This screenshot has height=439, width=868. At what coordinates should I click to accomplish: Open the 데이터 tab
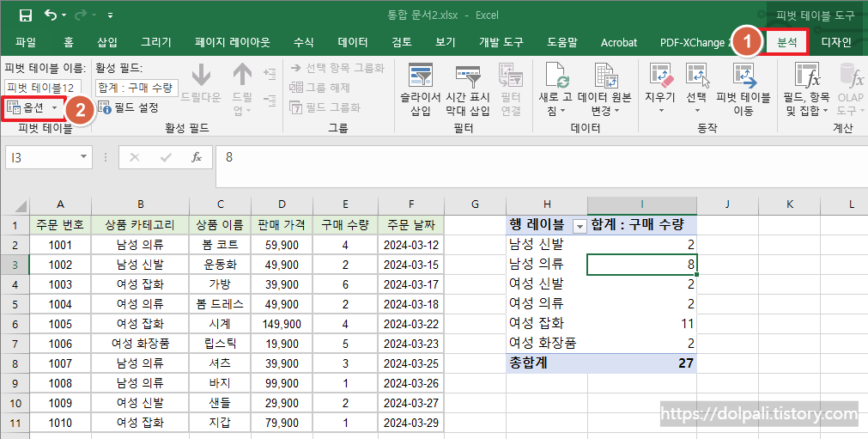pos(353,42)
